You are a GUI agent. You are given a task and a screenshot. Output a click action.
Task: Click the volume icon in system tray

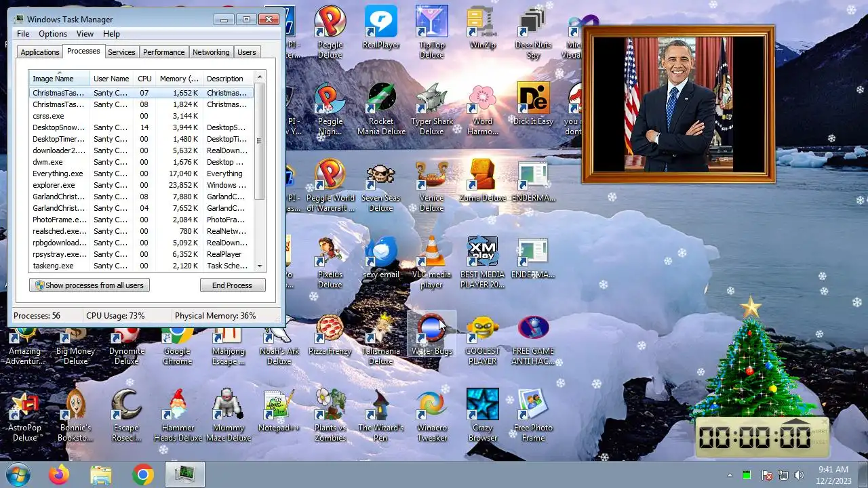800,475
